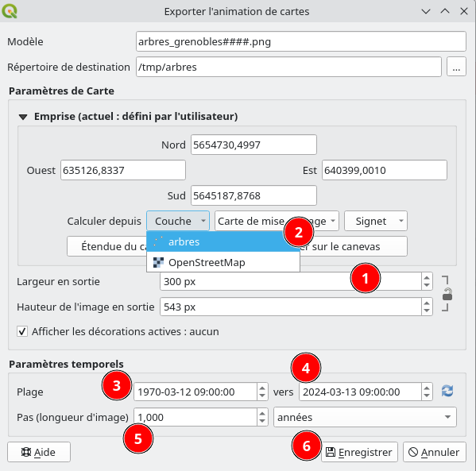476x471 pixels.
Task: Click the Annuler button
Action: [x=435, y=452]
